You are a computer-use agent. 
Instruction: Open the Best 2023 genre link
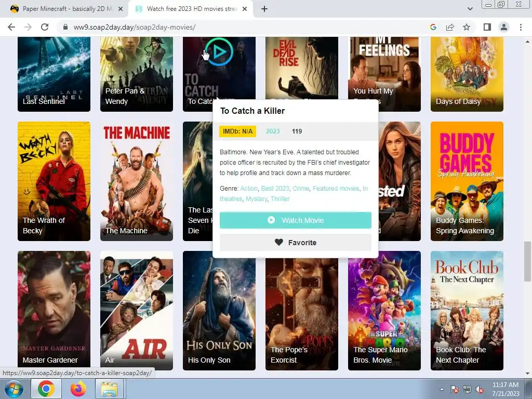[275, 188]
